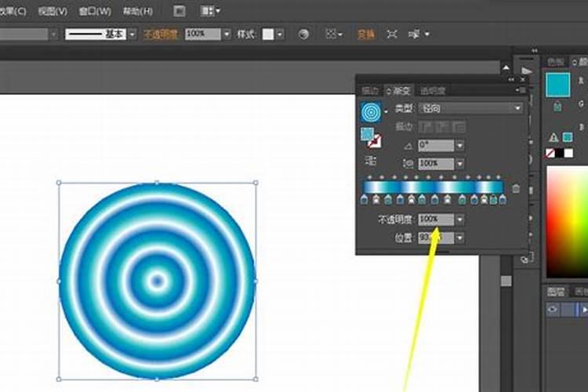Select the stroke box with the red slash
The image size is (588, 392).
click(374, 141)
